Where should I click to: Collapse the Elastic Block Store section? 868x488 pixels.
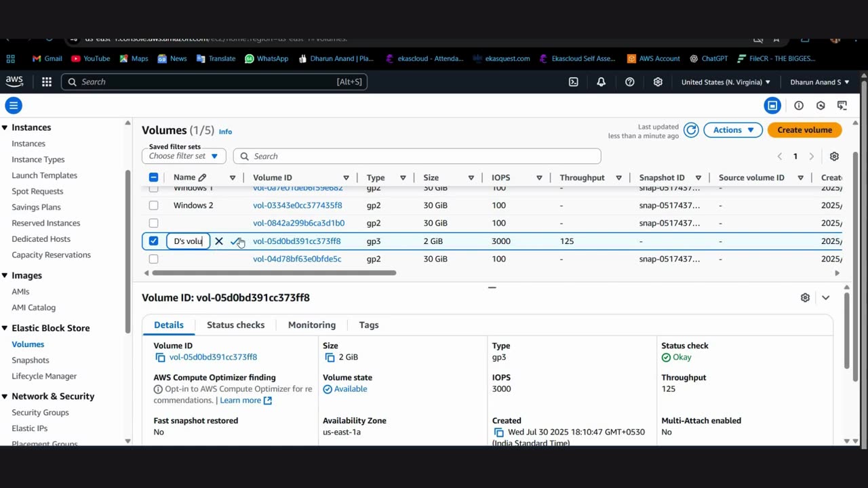(x=5, y=328)
